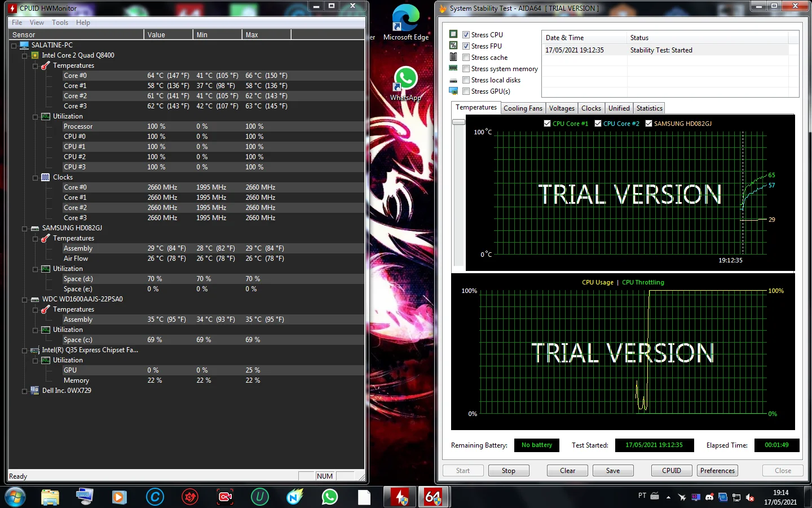
Task: Open the Windows Start menu
Action: [x=15, y=497]
